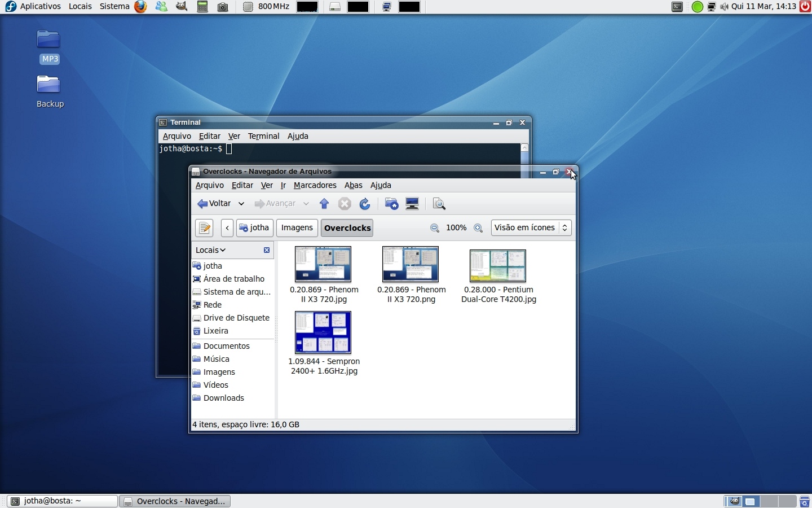
Task: Open Terminal menu in Terminal window
Action: [264, 137]
